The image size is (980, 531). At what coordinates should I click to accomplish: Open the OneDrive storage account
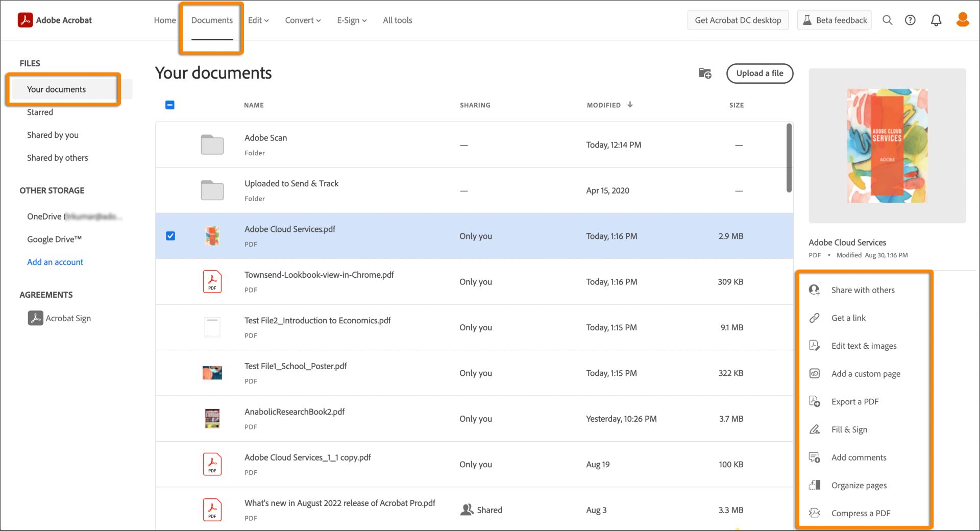click(75, 216)
